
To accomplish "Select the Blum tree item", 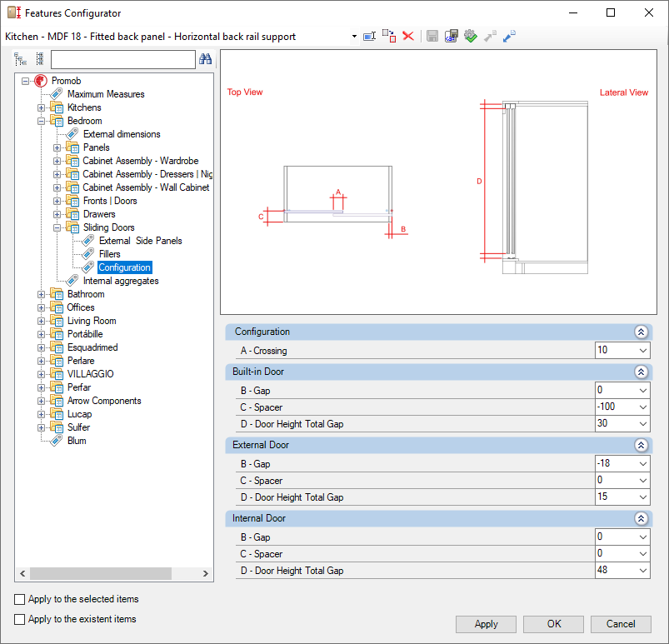I will click(77, 441).
